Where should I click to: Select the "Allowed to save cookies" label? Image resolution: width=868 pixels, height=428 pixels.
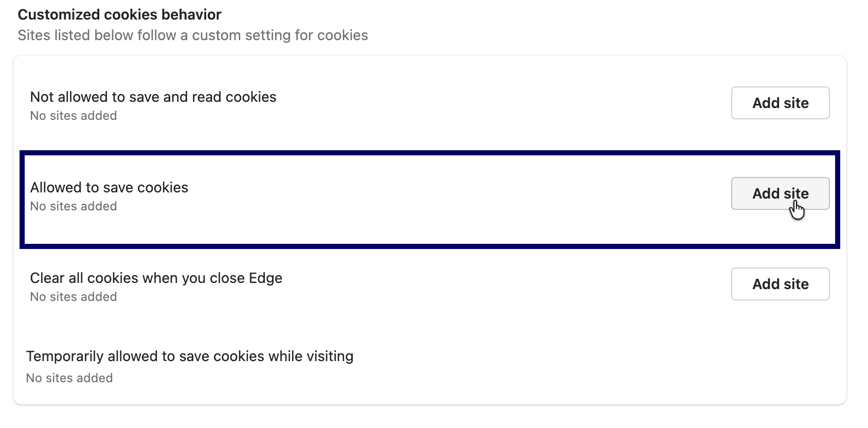[x=109, y=187]
